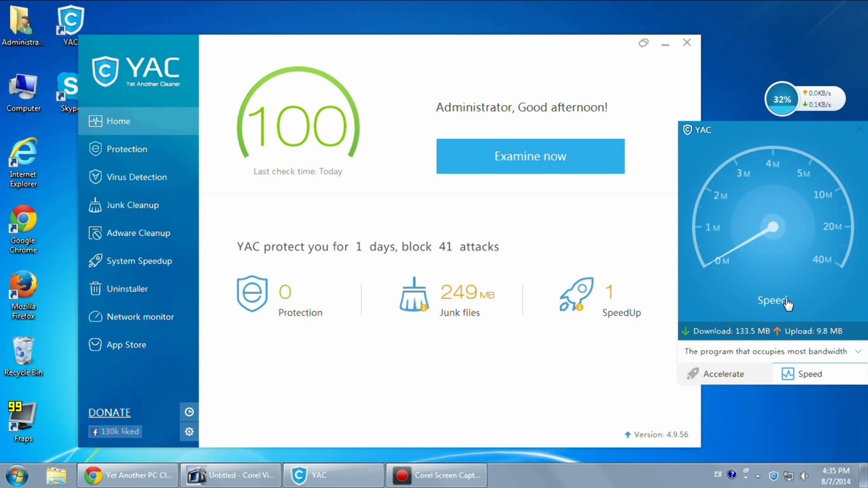Viewport: 868px width, 488px height.
Task: Open the Protection section
Action: click(138, 149)
